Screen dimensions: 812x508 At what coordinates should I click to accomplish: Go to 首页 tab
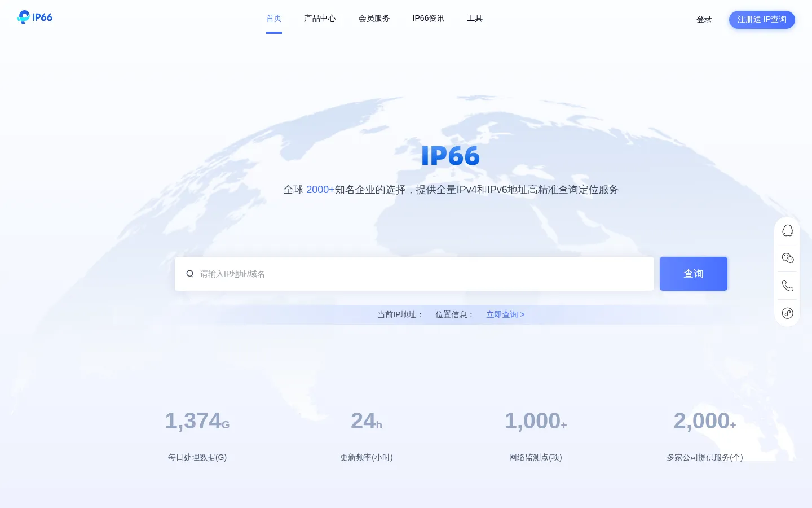(274, 19)
